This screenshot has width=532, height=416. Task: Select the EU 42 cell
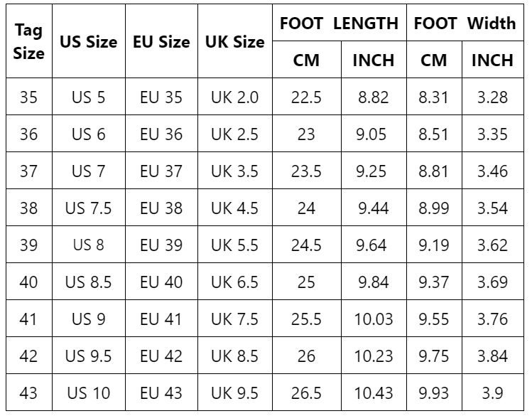pos(161,356)
